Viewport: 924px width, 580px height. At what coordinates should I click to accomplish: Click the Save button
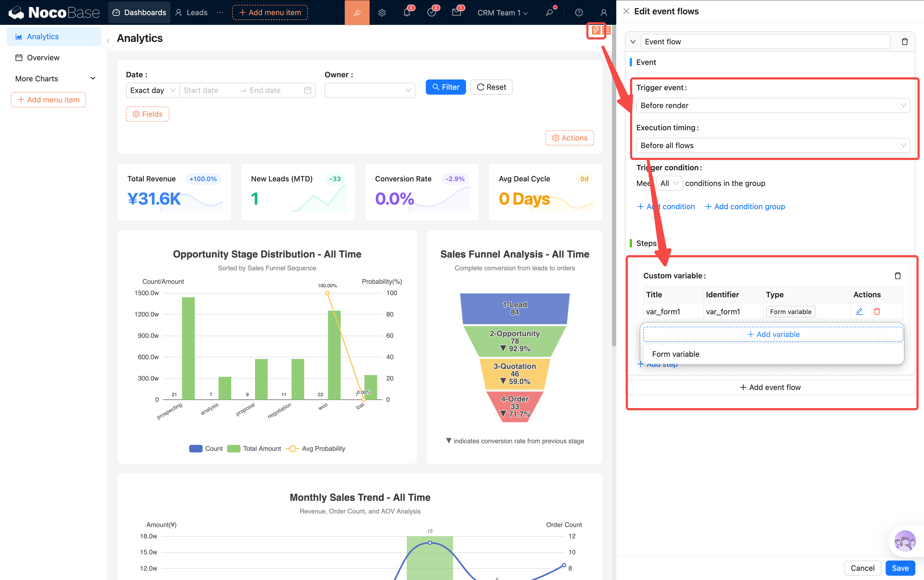coord(900,568)
